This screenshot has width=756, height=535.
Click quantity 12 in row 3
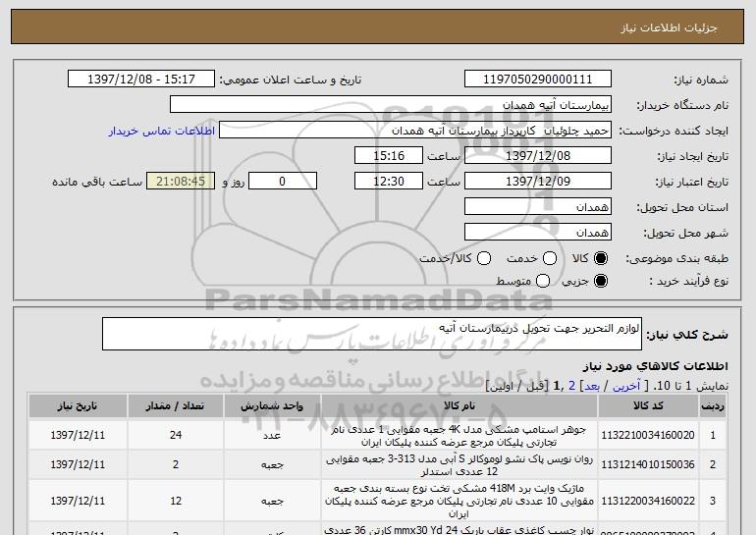(x=176, y=502)
